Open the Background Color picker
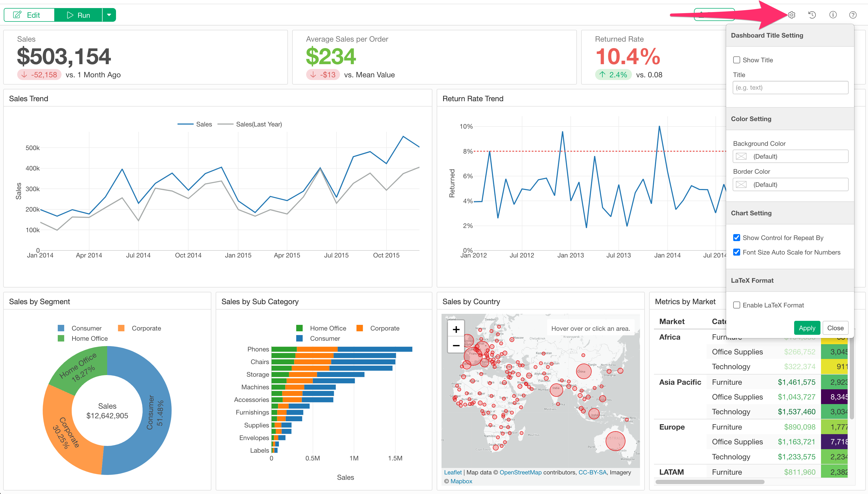This screenshot has height=494, width=868. point(790,157)
